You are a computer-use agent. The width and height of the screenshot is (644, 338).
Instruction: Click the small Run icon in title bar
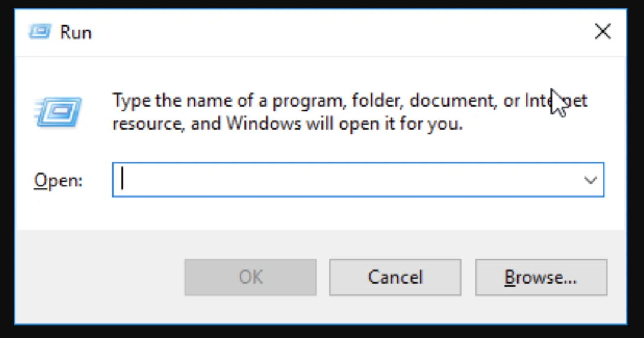pos(40,31)
